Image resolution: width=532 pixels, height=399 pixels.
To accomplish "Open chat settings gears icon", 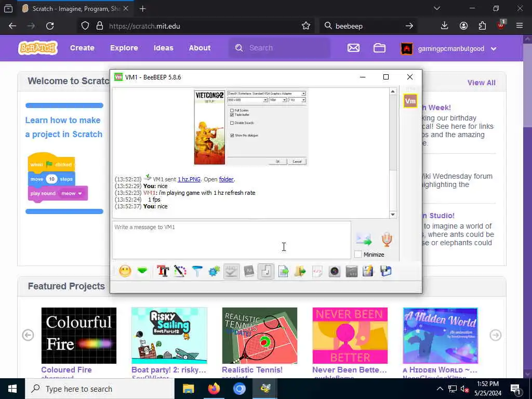I will pos(214,271).
